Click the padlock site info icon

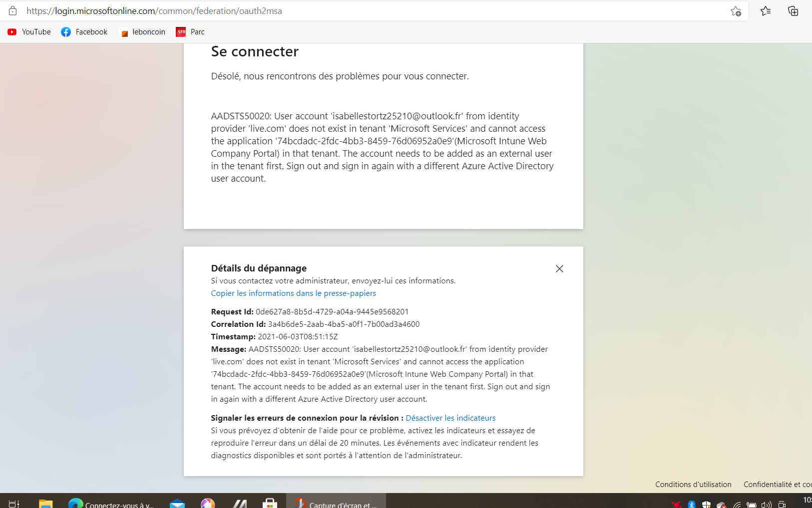coord(13,10)
